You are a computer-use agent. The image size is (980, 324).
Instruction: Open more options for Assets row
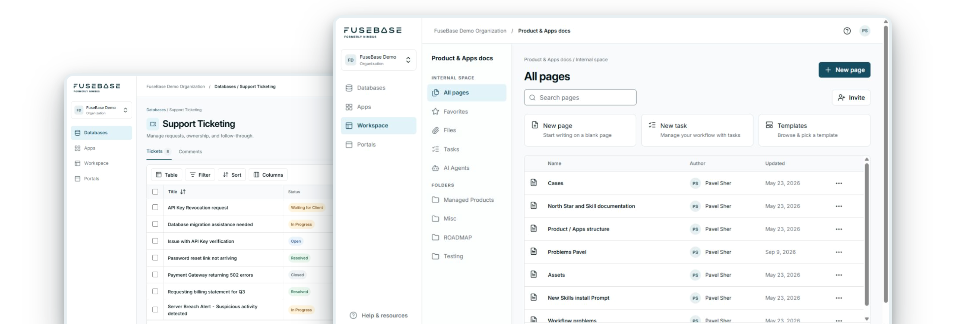point(838,275)
